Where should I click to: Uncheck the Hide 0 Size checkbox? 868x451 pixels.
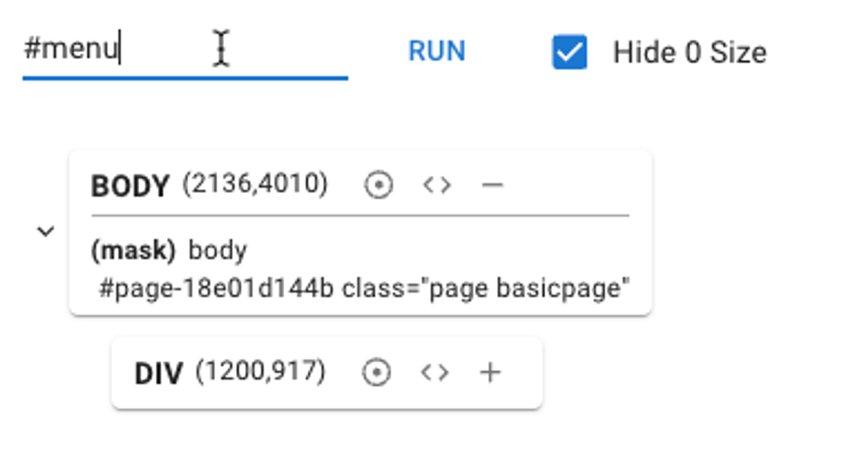[570, 52]
